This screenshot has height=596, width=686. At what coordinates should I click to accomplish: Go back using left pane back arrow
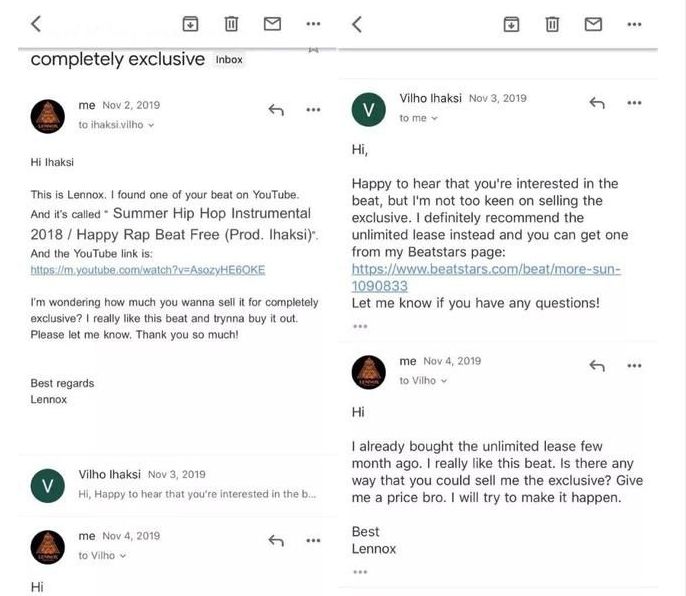(x=36, y=23)
